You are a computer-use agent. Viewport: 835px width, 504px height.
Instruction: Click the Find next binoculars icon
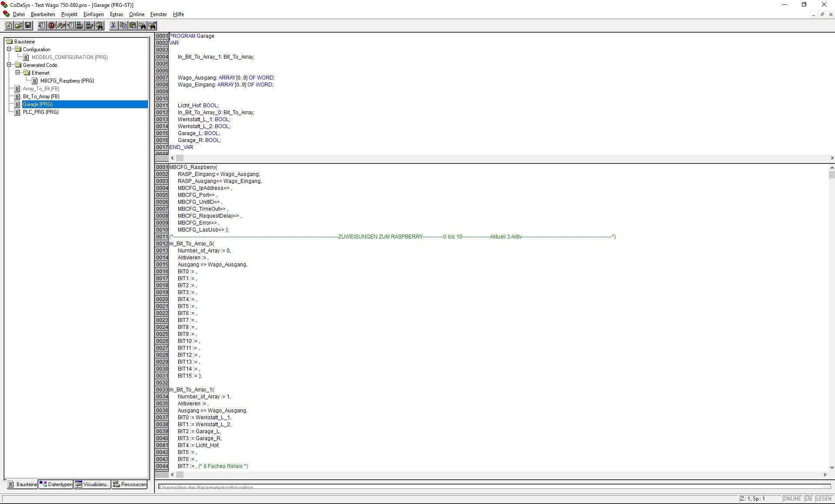click(x=152, y=26)
